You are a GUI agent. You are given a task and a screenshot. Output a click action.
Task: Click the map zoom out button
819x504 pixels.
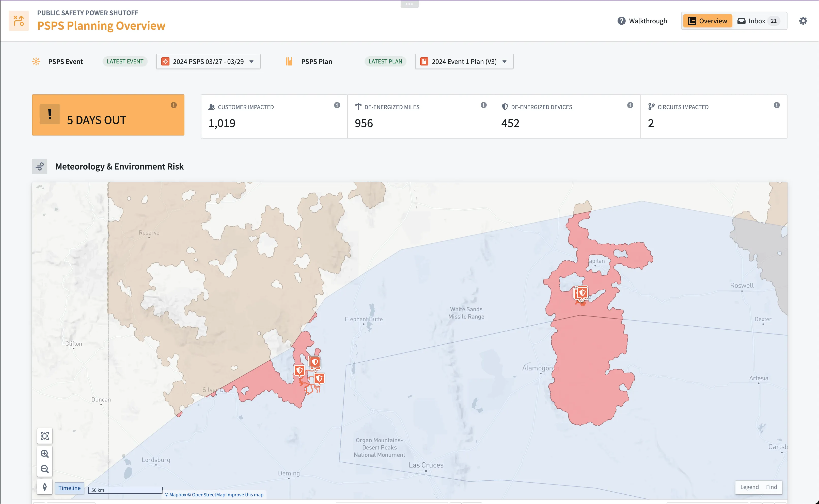click(45, 469)
